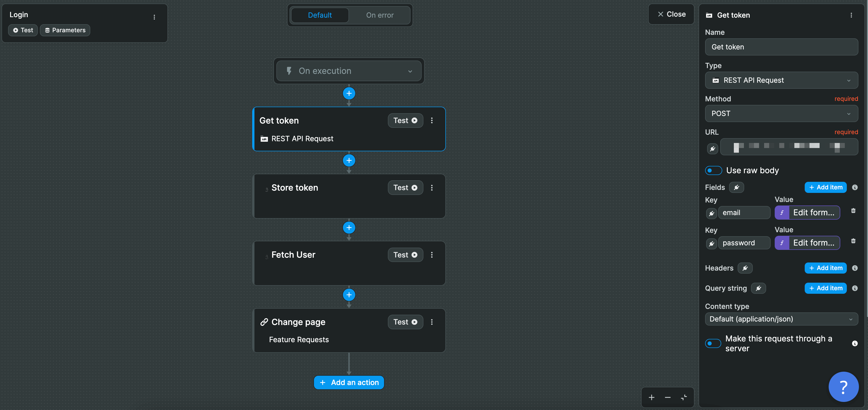Expand the Content type dropdown
The image size is (868, 410).
(x=782, y=319)
